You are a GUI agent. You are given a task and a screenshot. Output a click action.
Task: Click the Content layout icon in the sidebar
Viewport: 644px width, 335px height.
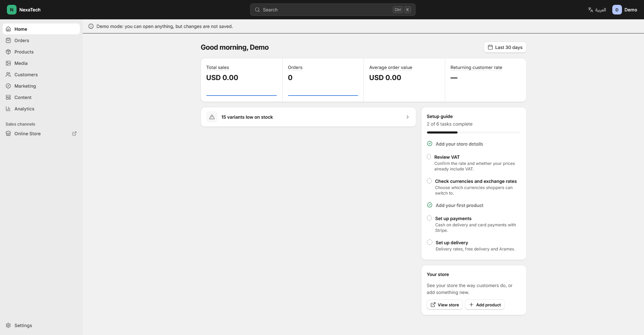point(8,97)
